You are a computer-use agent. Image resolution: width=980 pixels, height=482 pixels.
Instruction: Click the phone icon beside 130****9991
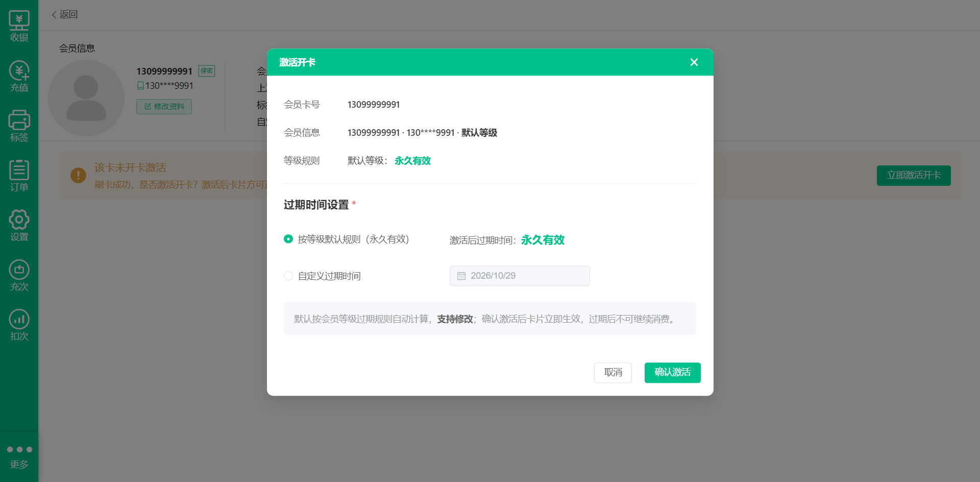click(140, 86)
